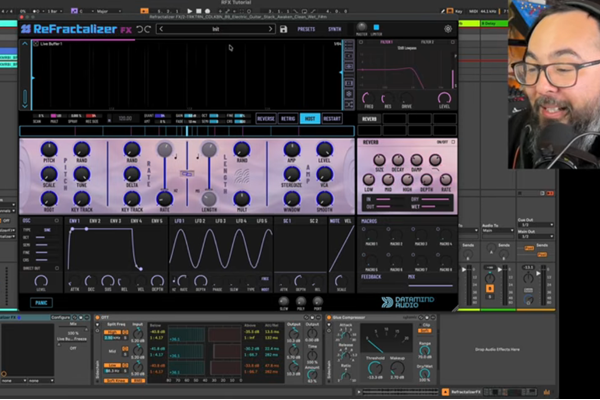Adjust the MASTER knob

(362, 26)
